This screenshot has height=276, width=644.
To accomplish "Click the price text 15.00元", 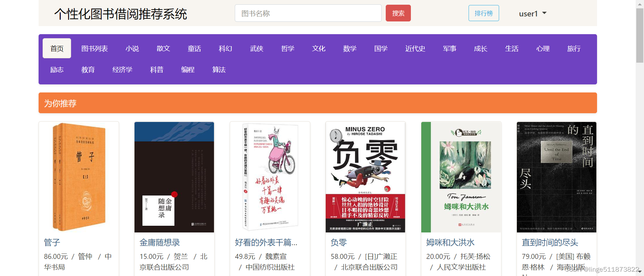I will pos(151,257).
